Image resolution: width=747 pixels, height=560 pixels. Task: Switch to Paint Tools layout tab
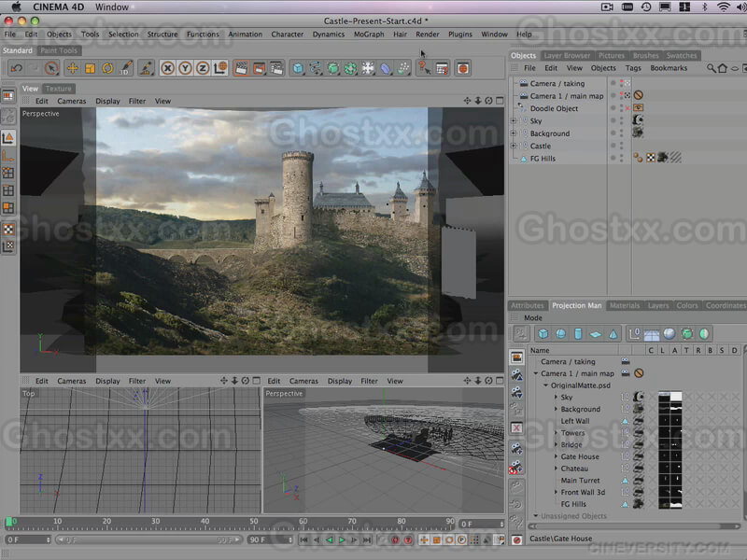click(59, 50)
